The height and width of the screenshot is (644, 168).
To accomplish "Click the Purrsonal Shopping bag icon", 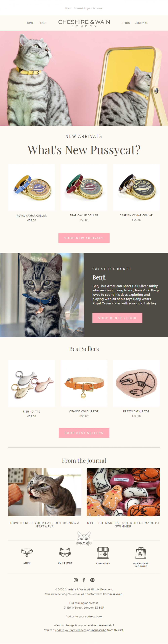I will (141, 552).
